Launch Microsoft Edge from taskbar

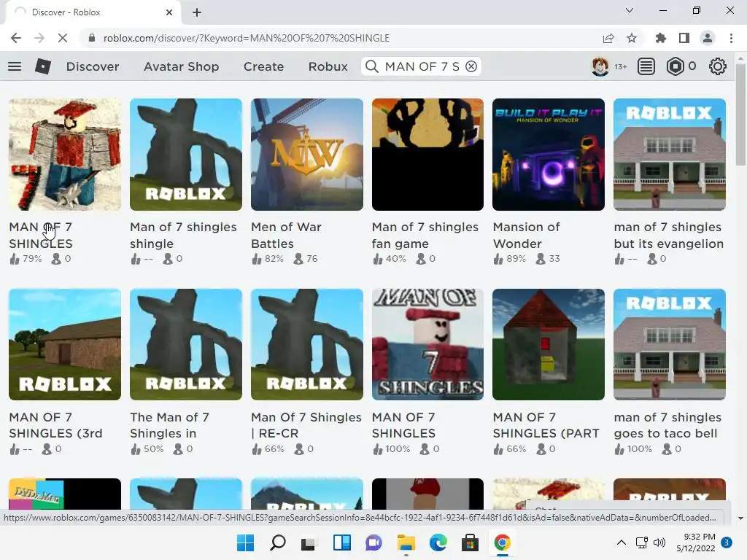[x=438, y=542]
